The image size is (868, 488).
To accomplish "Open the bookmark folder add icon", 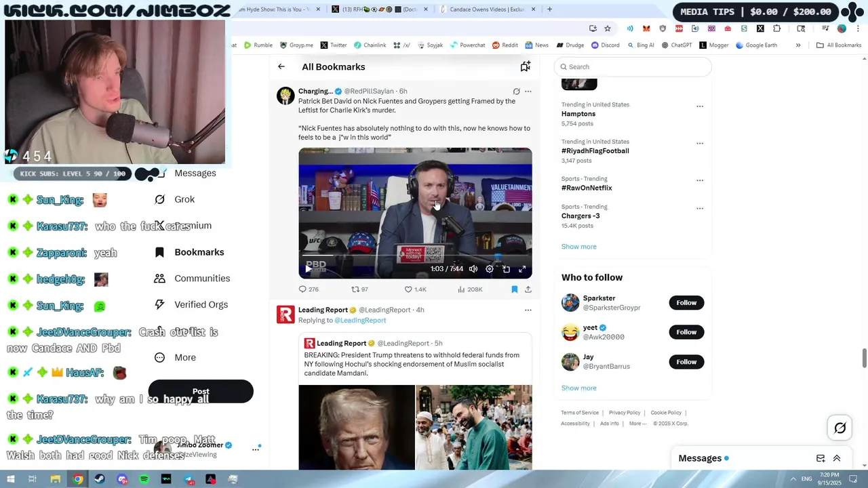I will click(x=525, y=66).
